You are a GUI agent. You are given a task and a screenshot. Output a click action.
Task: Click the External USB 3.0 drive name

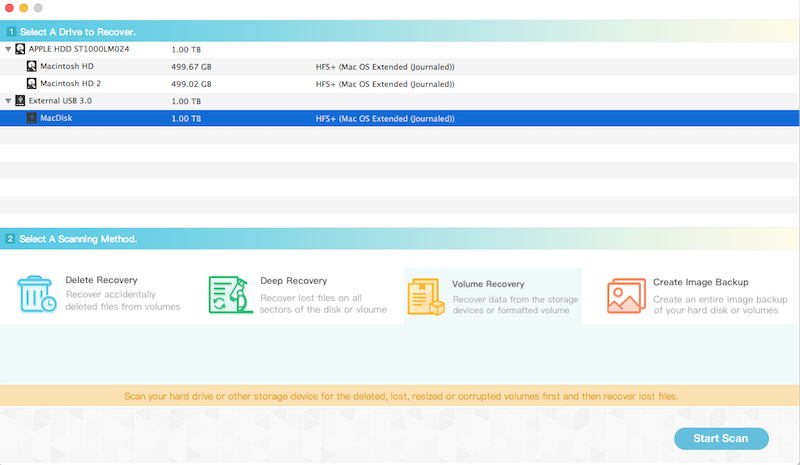(x=60, y=101)
